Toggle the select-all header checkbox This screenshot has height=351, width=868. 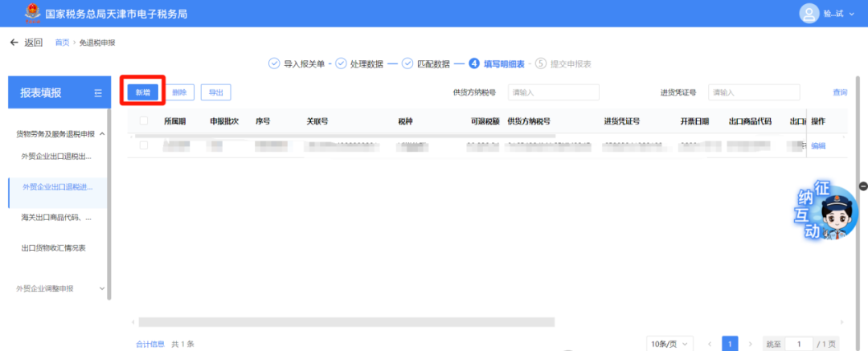pyautogui.click(x=144, y=120)
